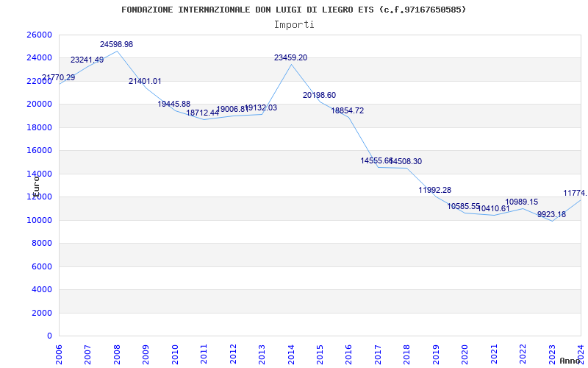Select data label 18712.44
Image resolution: width=588 pixels, height=368 pixels.
click(x=203, y=113)
